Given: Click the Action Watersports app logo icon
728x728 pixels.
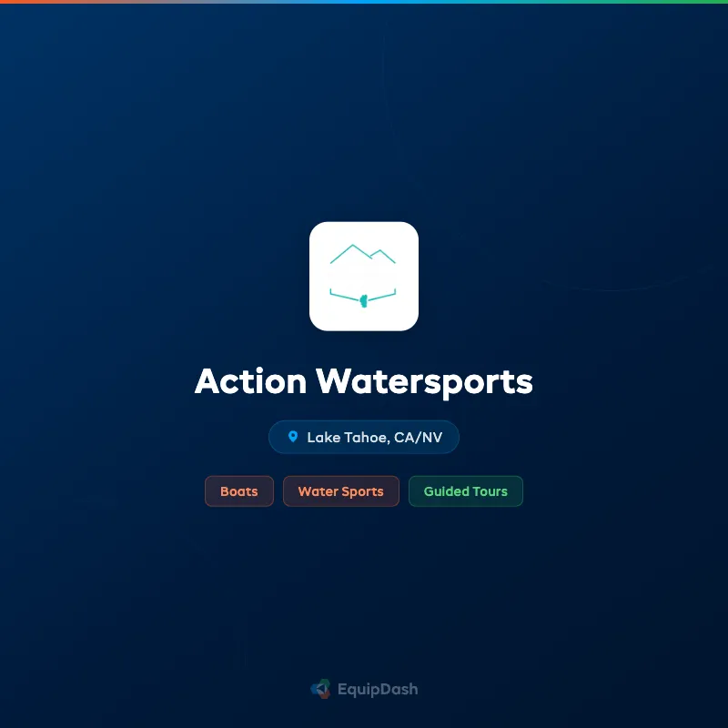Looking at the screenshot, I should tap(364, 275).
